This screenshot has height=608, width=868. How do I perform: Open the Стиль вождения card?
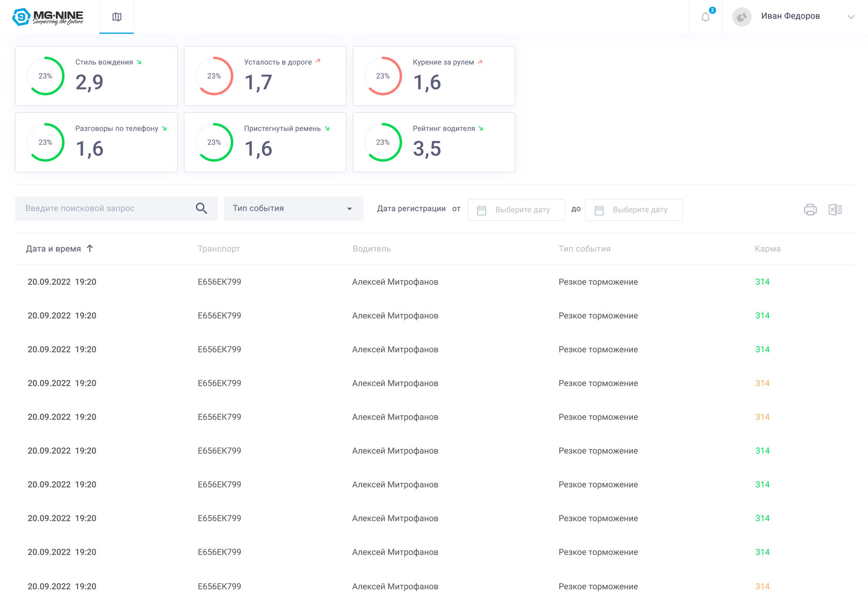coord(96,76)
